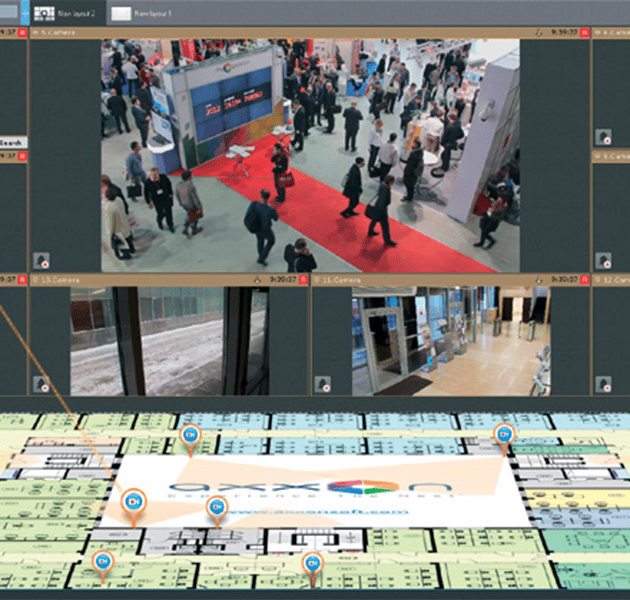The image size is (630, 600).
Task: Trigger alarm icon in 5.Camera cell
Action: point(41,260)
